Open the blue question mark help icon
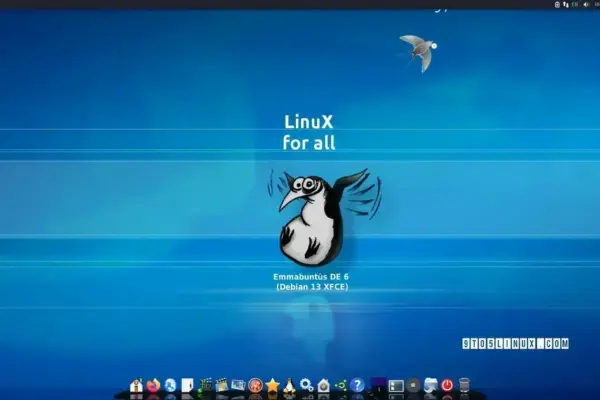Screen dimensions: 600x400 357,385
